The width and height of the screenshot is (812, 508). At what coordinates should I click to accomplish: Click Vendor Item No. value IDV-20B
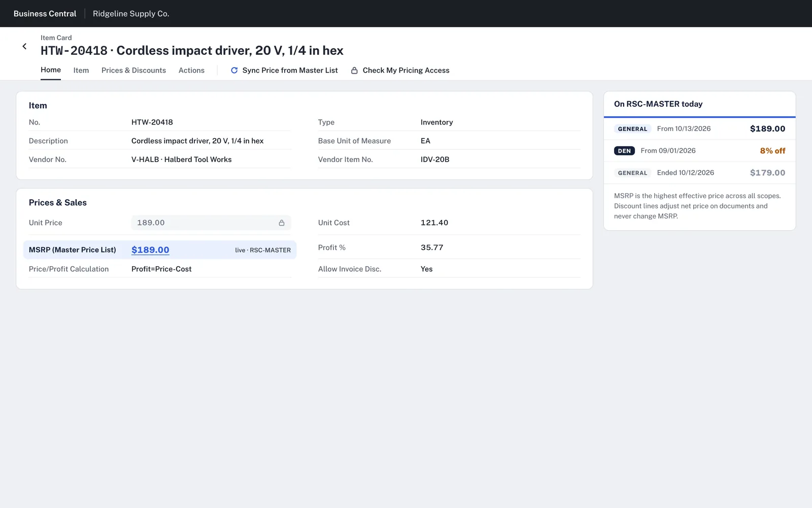pyautogui.click(x=435, y=160)
